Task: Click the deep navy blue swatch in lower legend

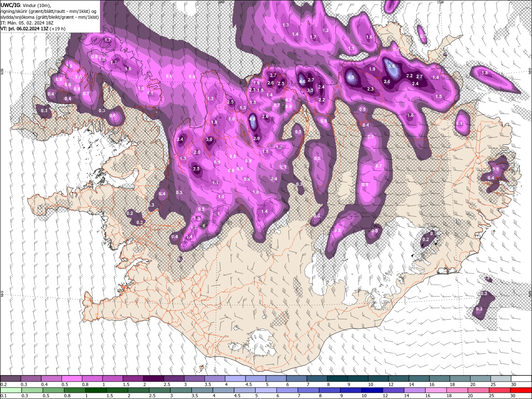Action: tap(371, 390)
